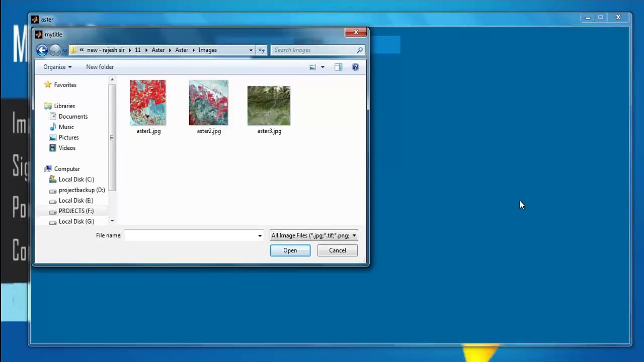Click the aster2.jpg file name
The image size is (644, 362).
point(209,131)
